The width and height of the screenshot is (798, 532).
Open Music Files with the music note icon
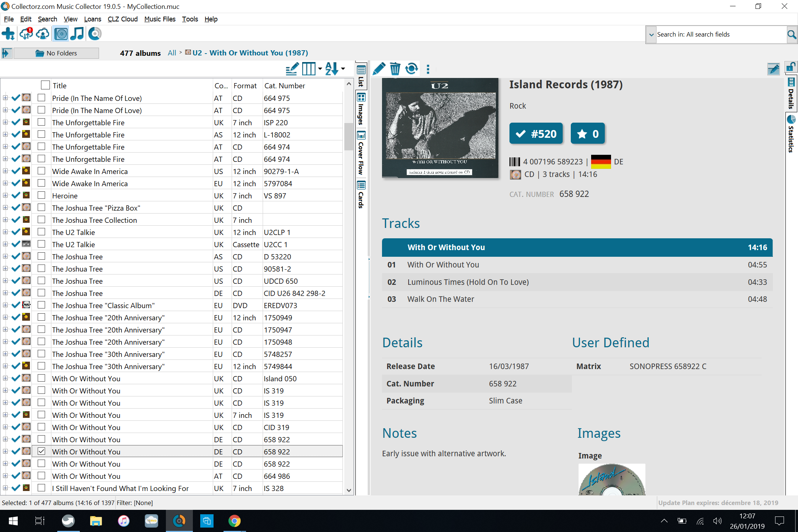[76, 34]
